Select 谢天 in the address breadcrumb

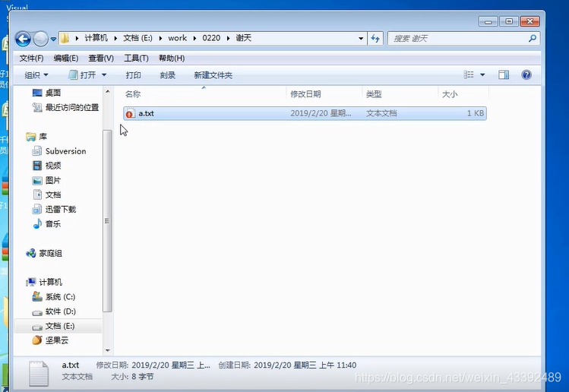point(244,38)
